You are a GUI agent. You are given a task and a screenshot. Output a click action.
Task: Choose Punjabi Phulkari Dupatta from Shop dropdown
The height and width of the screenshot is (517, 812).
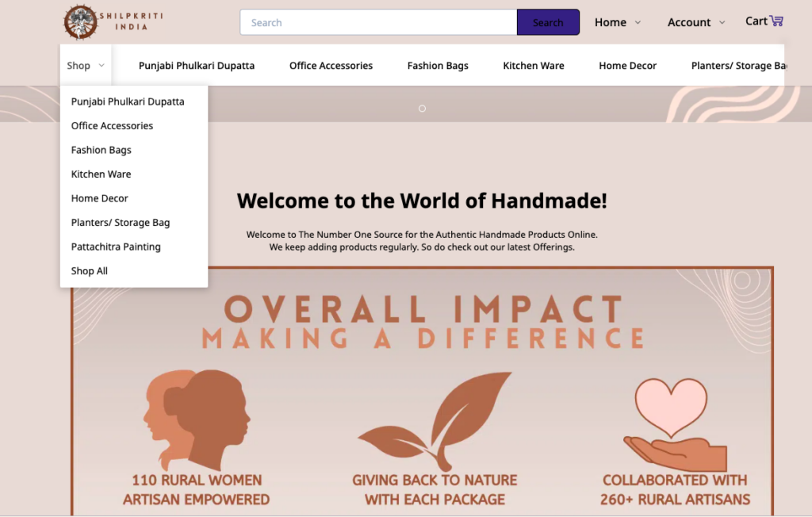pyautogui.click(x=128, y=101)
